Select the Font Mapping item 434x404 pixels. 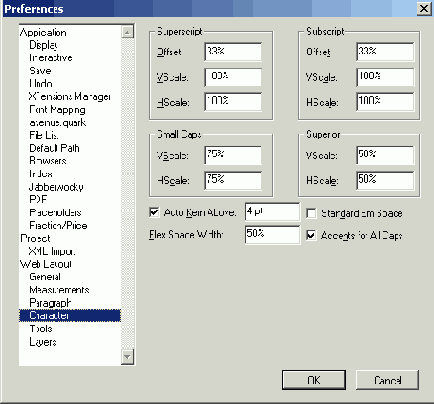click(57, 109)
